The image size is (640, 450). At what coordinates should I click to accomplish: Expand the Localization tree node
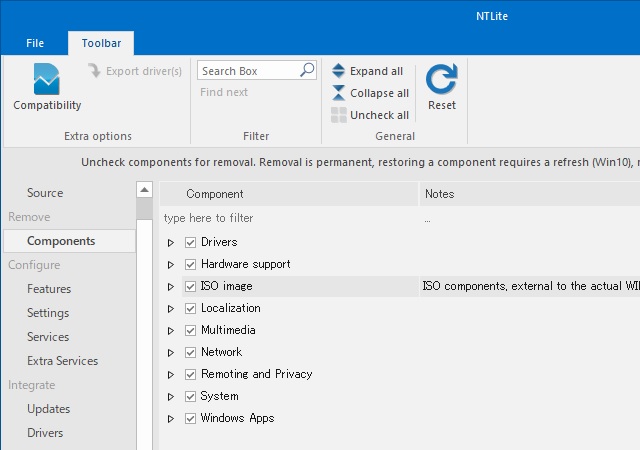tap(171, 309)
